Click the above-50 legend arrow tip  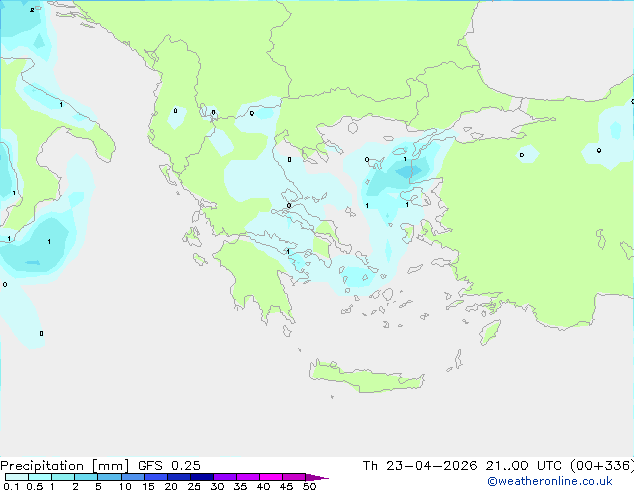pos(317,477)
